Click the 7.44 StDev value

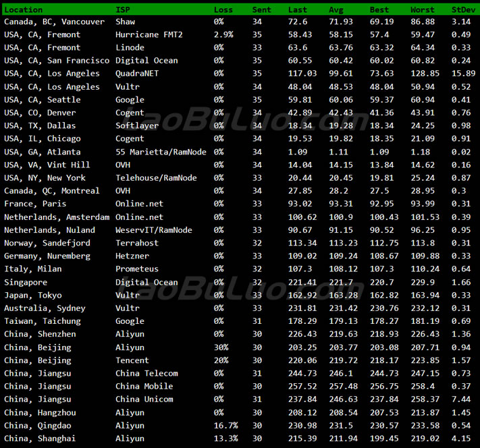pyautogui.click(x=461, y=399)
